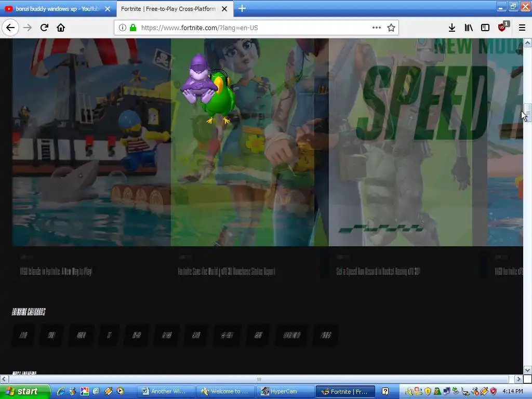Click the question mark help taskbar icon
532x399 pixels.
click(385, 392)
